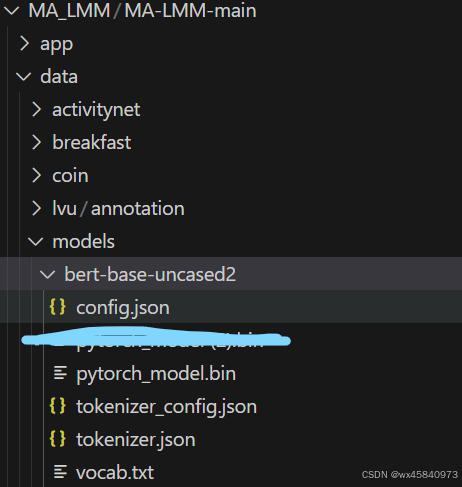Expand the activitynet folder chevron

click(x=37, y=110)
